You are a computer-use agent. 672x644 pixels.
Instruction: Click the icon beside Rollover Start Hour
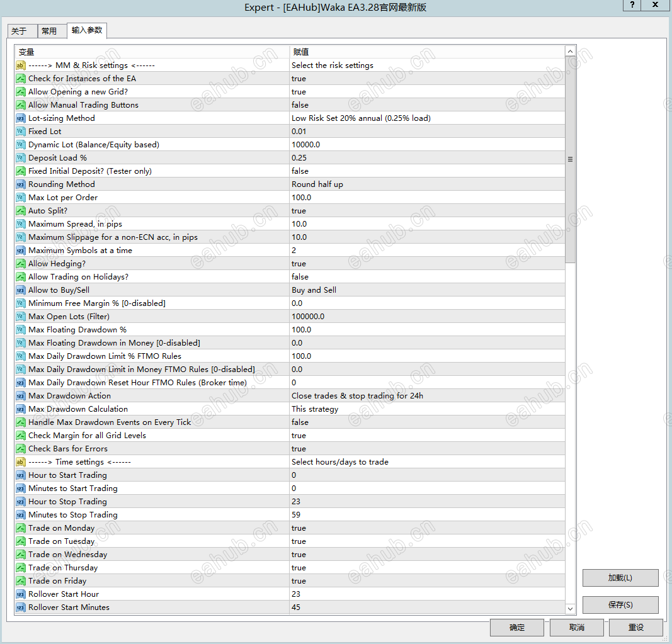click(21, 594)
